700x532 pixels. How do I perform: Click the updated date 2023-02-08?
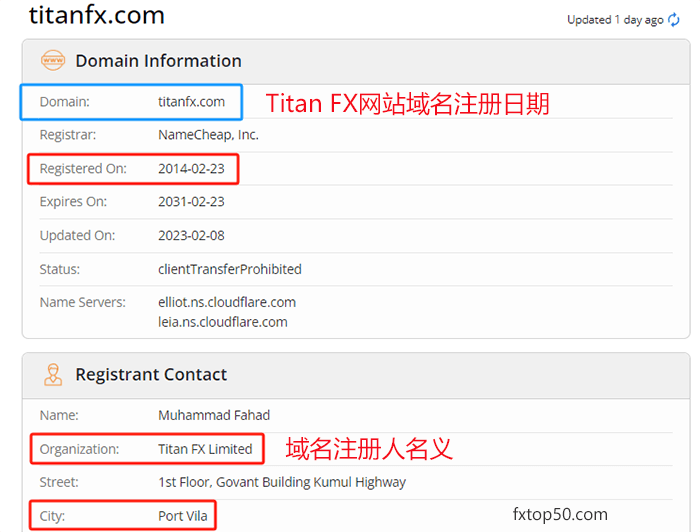(191, 236)
